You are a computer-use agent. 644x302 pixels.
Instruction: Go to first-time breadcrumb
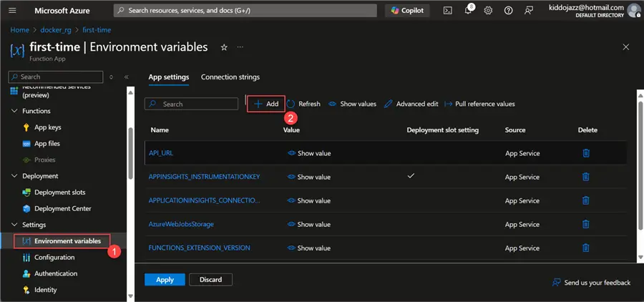tap(97, 30)
